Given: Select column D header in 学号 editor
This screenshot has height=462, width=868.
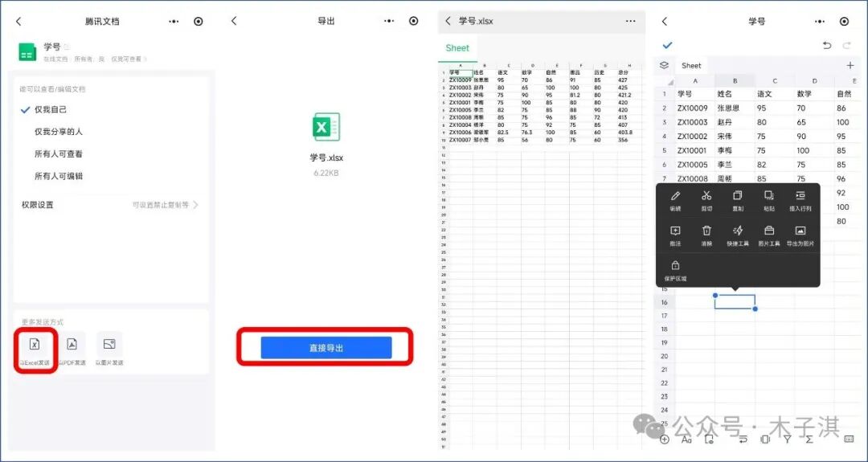Looking at the screenshot, I should (x=815, y=81).
